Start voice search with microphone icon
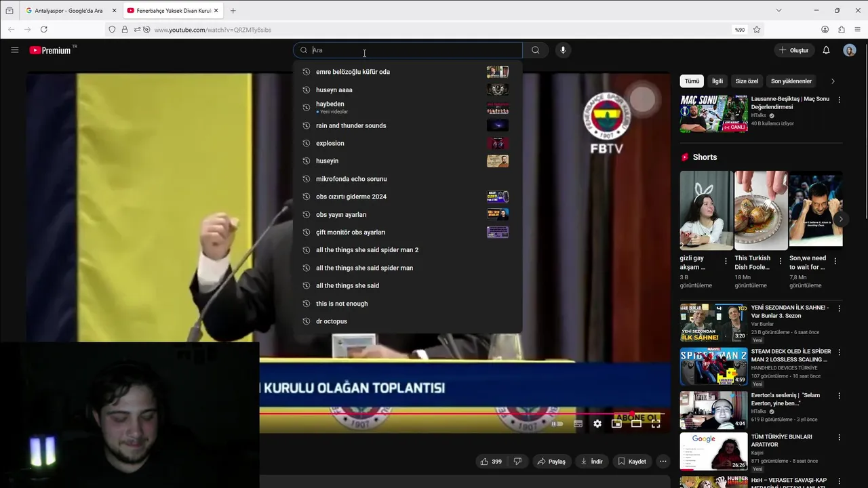868x488 pixels. point(563,50)
